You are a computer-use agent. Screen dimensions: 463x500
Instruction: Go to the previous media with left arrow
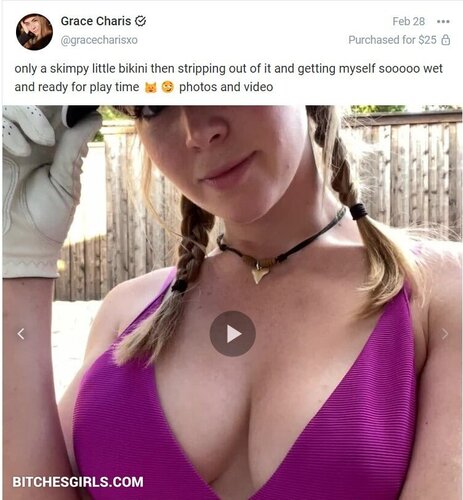[x=21, y=334]
